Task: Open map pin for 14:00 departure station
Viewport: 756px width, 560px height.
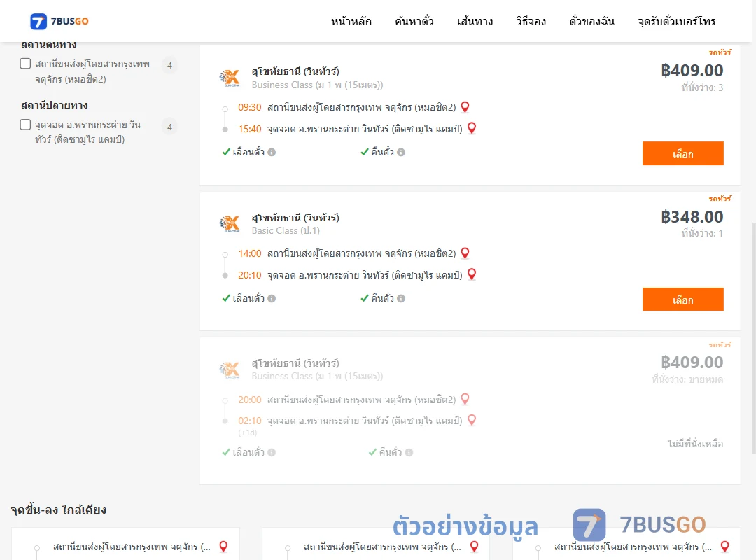Action: tap(465, 253)
